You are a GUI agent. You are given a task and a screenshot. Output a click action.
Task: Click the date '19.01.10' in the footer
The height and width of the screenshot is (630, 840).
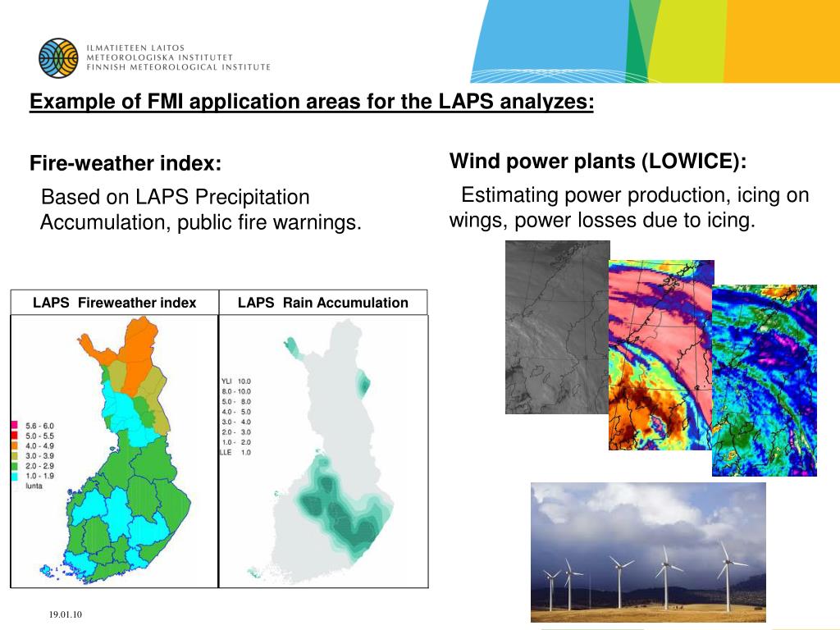pyautogui.click(x=66, y=614)
